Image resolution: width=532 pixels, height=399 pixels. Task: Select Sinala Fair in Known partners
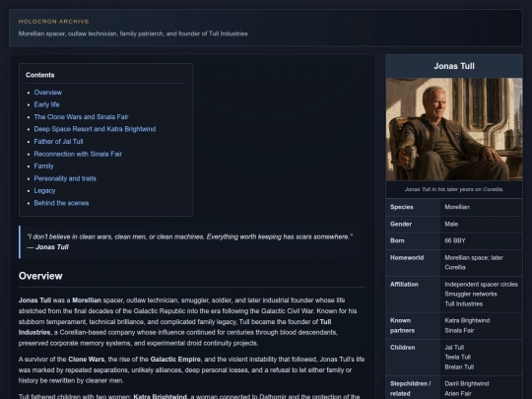pos(459,330)
